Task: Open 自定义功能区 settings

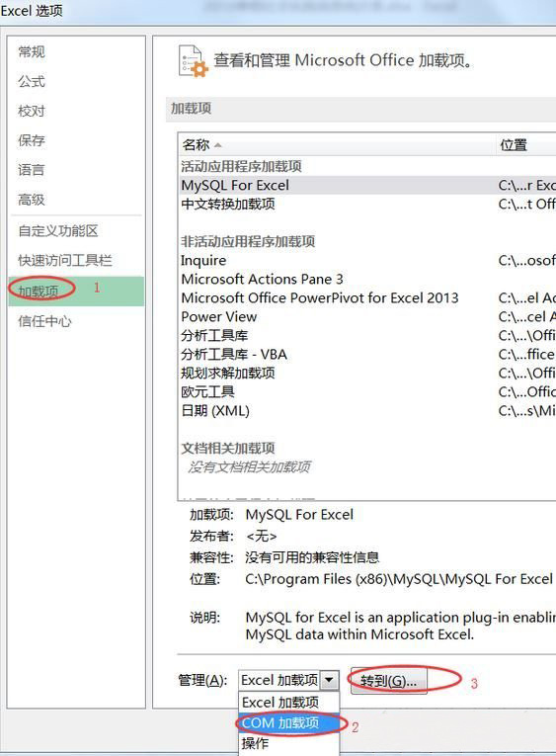Action: (x=76, y=231)
